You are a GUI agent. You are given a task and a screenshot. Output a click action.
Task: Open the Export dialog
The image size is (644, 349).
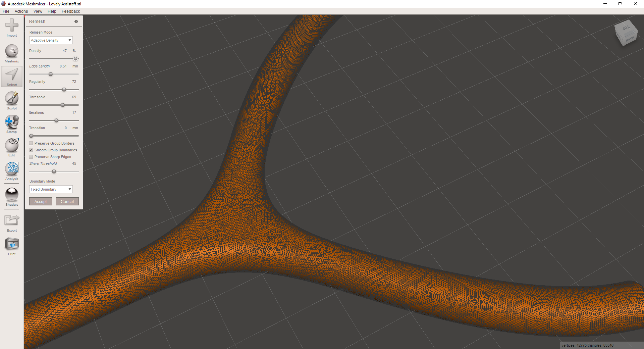pos(12,223)
